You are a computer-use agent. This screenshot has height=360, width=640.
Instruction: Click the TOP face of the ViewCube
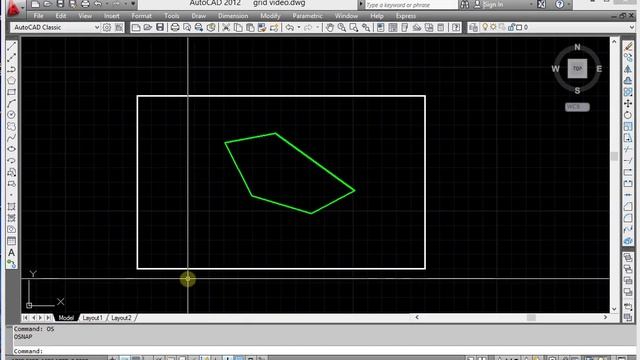point(577,69)
